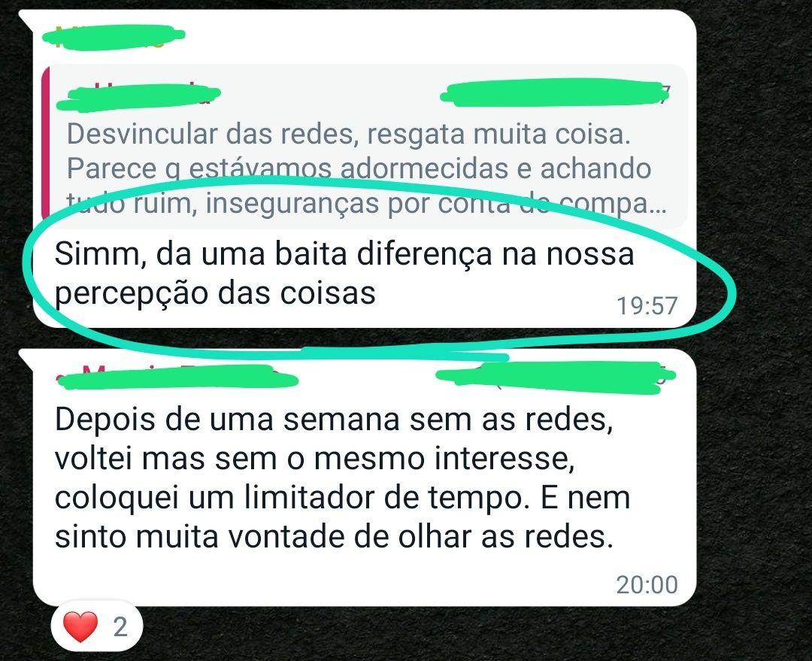Tap the 20:00 timestamp

click(647, 585)
